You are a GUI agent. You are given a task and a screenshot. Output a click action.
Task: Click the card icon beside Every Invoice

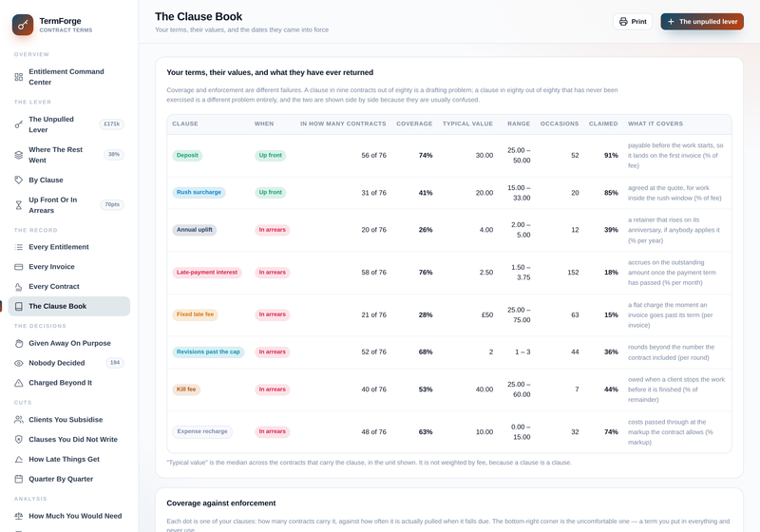click(x=18, y=267)
